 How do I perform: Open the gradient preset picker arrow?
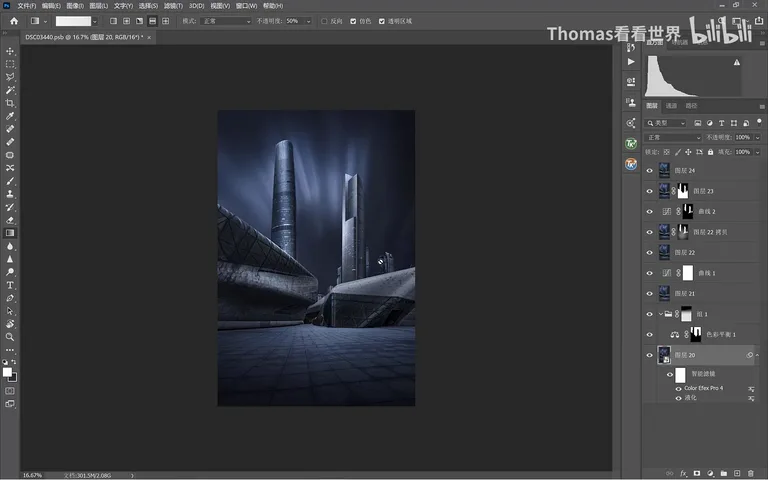click(x=95, y=21)
